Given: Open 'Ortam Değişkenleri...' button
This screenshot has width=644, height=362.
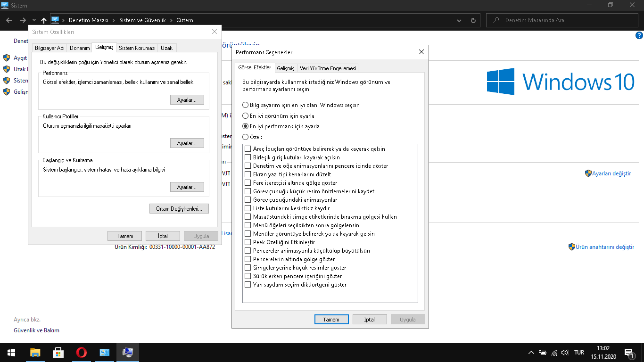Looking at the screenshot, I should click(179, 209).
